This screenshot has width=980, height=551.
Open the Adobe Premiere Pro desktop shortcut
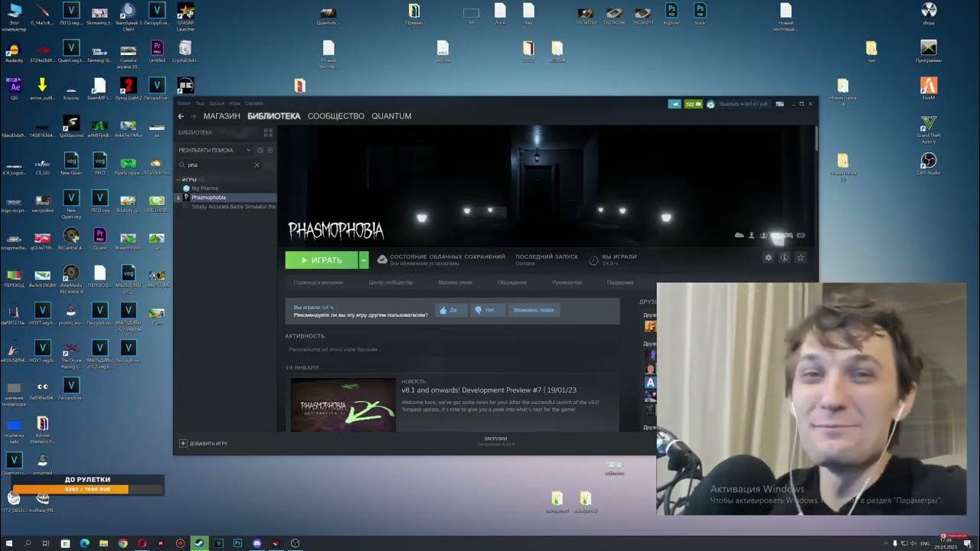click(43, 430)
